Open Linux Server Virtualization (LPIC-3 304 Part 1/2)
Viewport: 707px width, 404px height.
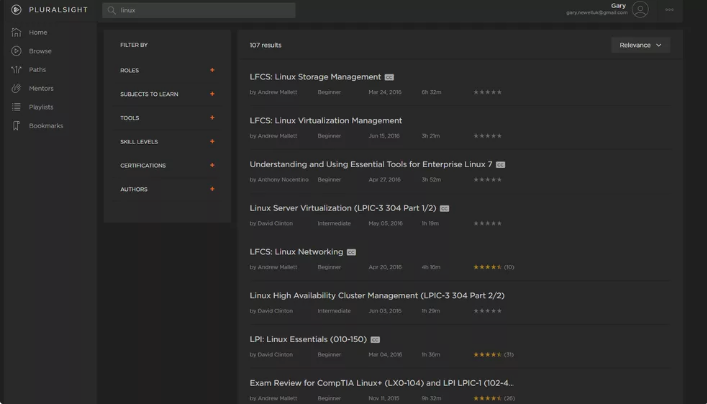[x=343, y=208]
